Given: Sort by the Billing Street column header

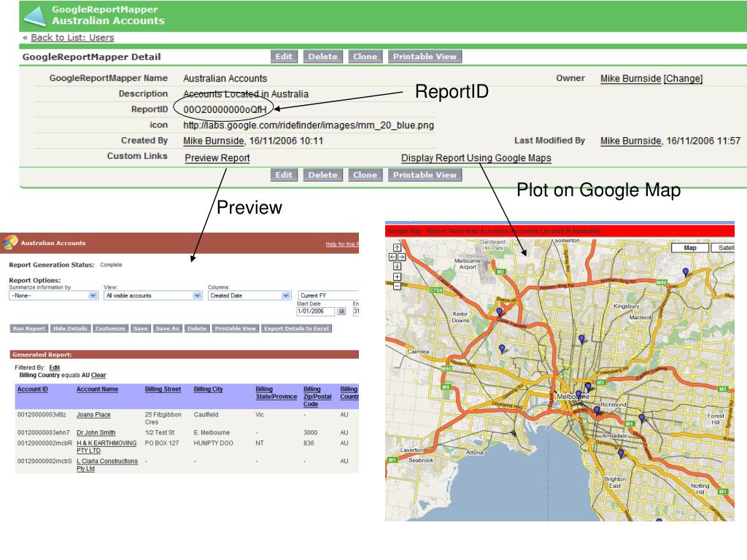Looking at the screenshot, I should click(163, 389).
